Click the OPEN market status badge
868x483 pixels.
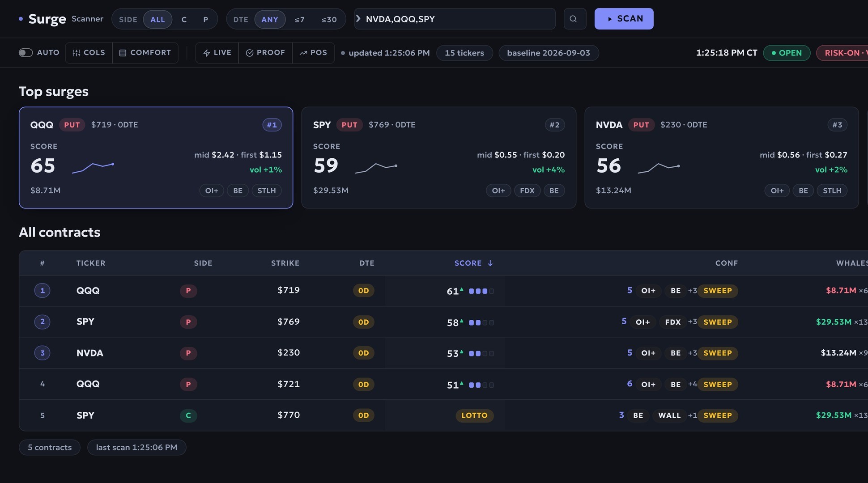787,53
